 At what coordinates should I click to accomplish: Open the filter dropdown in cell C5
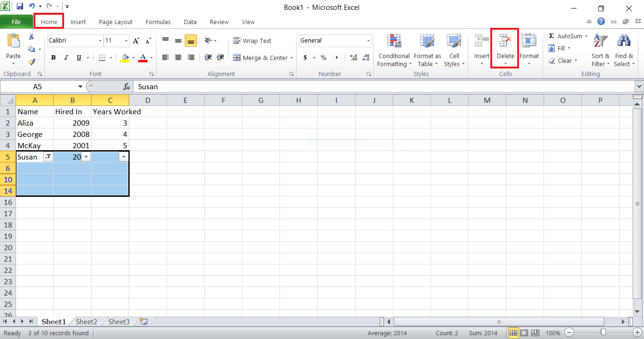click(x=124, y=157)
